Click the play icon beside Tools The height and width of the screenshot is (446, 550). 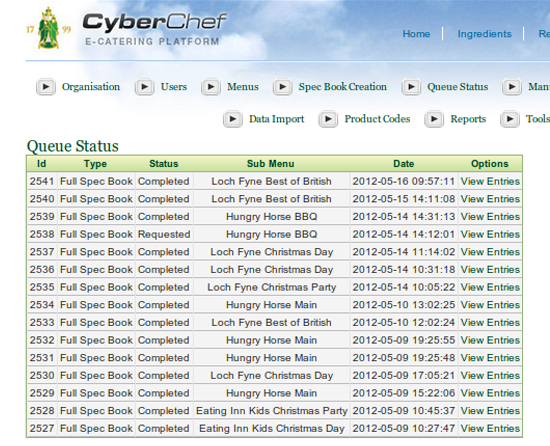pyautogui.click(x=510, y=119)
